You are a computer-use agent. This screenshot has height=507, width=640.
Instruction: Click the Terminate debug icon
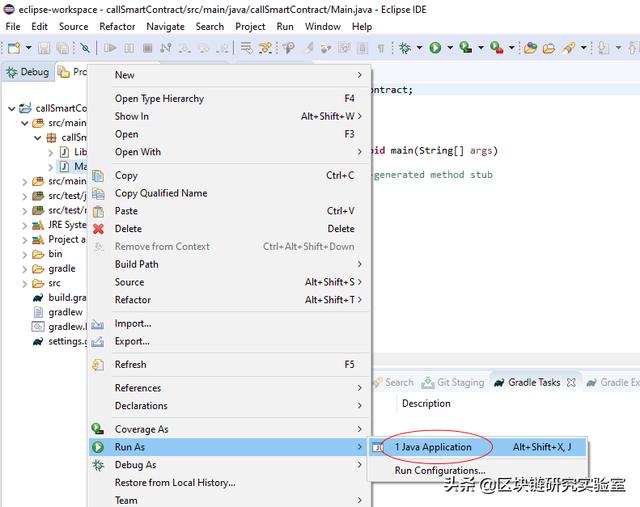(x=147, y=48)
